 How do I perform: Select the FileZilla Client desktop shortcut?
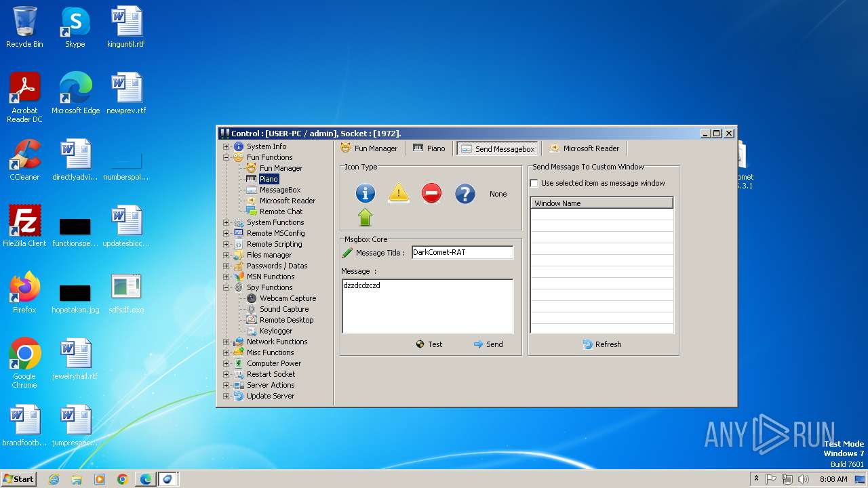[x=24, y=226]
